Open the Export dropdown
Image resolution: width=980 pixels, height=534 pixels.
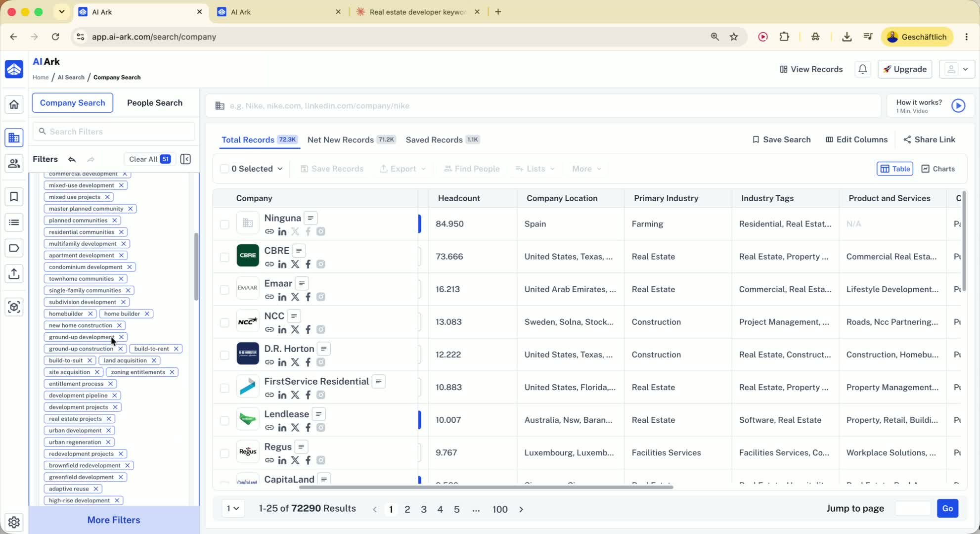tap(402, 169)
